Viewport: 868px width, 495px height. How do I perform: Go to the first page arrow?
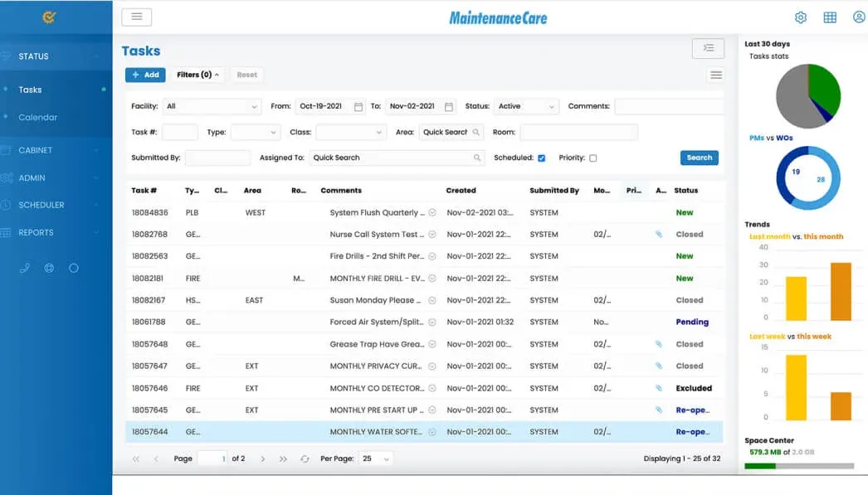[x=135, y=459]
